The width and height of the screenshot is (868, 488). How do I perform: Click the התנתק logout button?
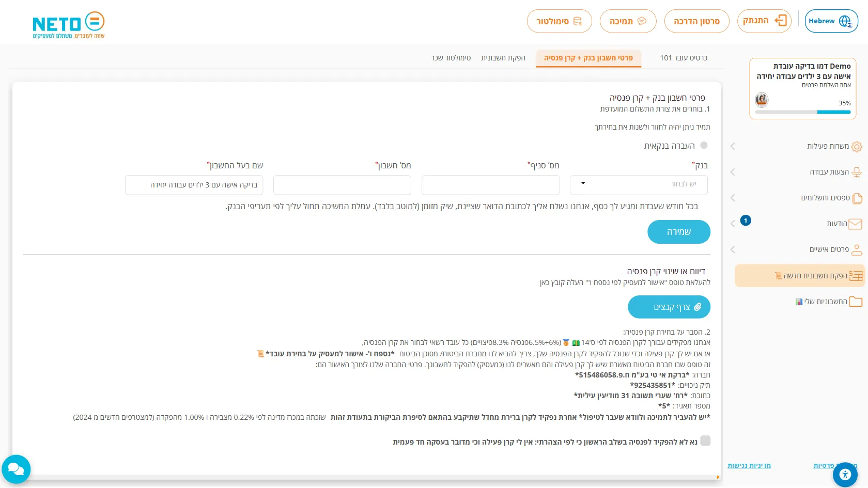click(x=764, y=21)
